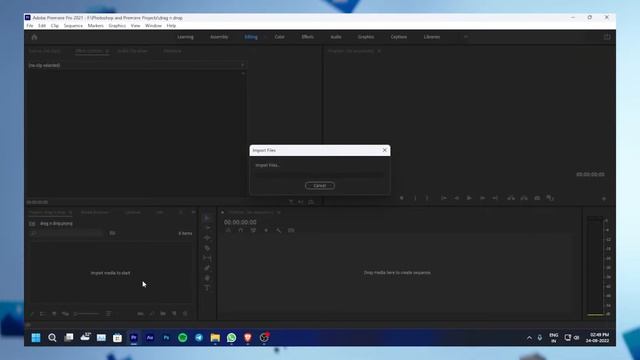Open Windows Start menu

[x=36, y=338]
